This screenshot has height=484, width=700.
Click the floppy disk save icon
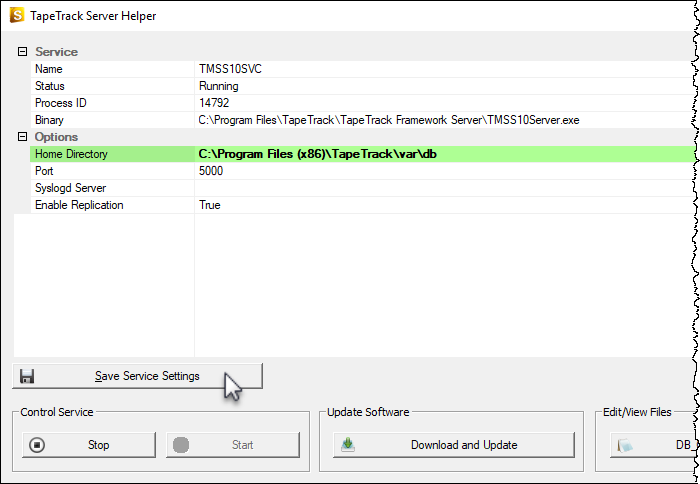click(27, 376)
